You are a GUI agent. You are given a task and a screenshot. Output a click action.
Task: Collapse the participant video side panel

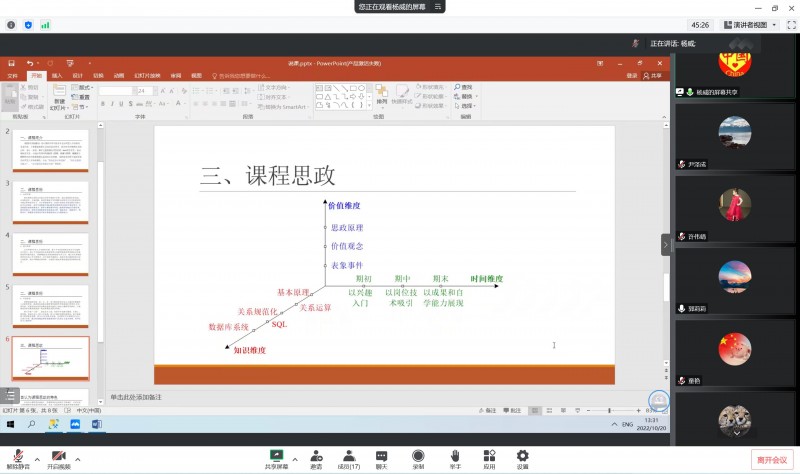pyautogui.click(x=665, y=244)
